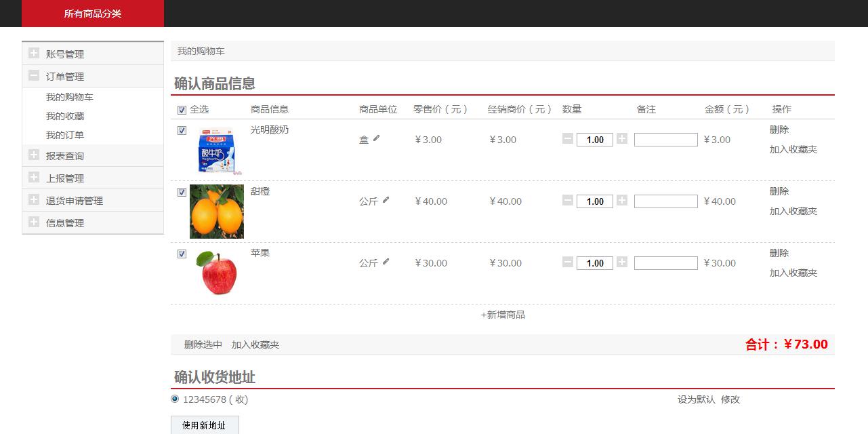868x434 pixels.
Task: Click the +新增商品 link
Action: (503, 315)
